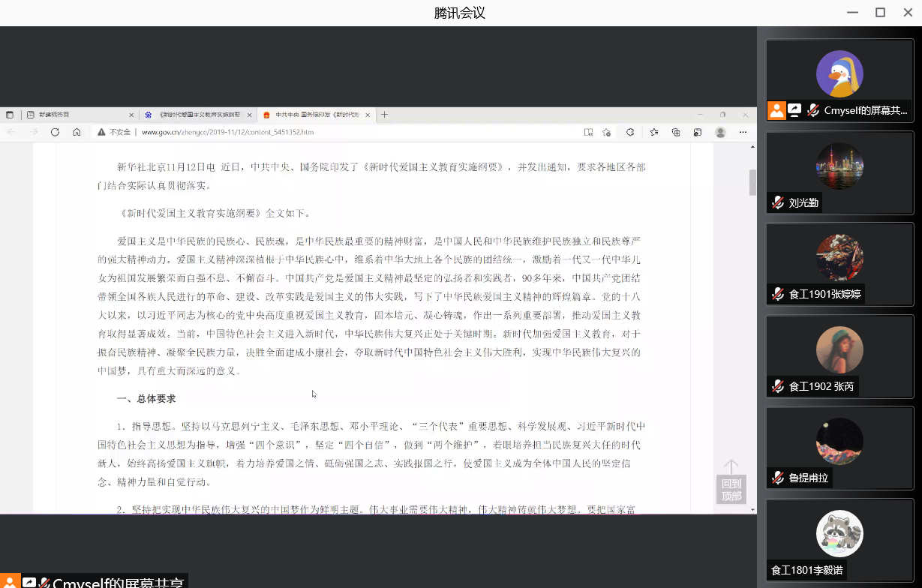Click the Back navigation arrow

tap(13, 132)
